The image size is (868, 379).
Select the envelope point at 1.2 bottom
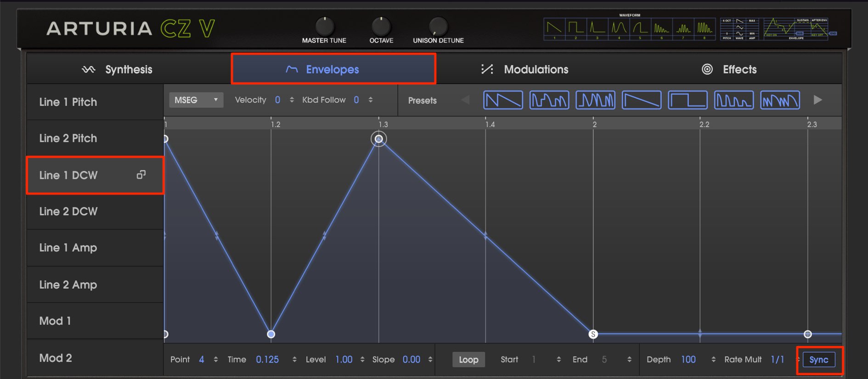271,334
